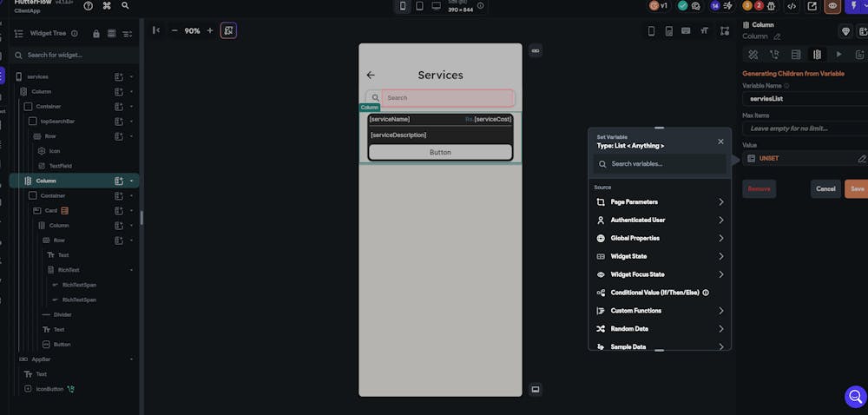Screen dimensions: 868x415
Task: Click the Search for widget field
Action: [76, 56]
